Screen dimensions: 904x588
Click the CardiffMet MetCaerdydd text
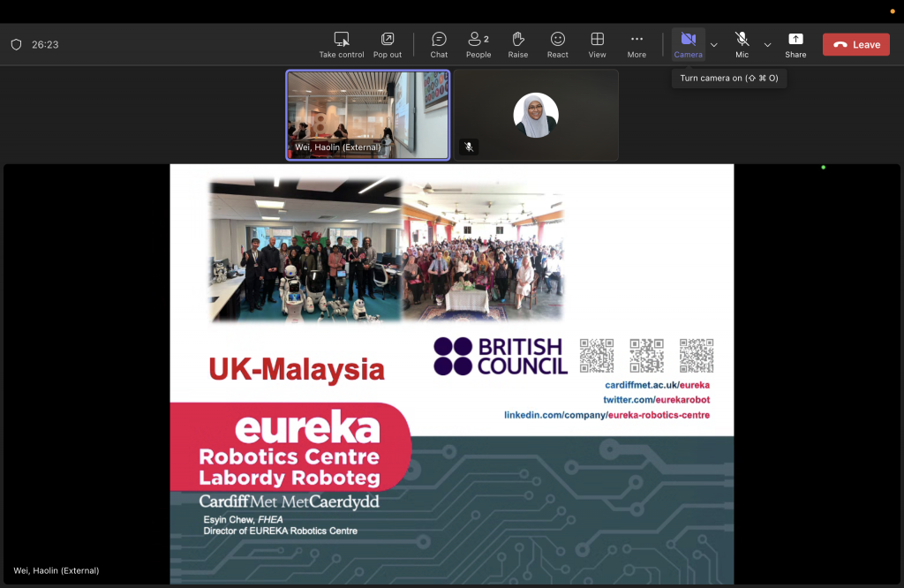pos(290,501)
